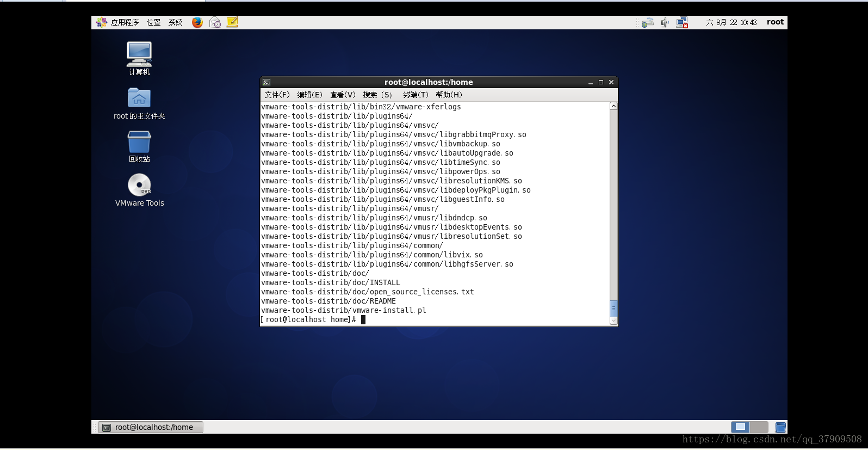Click the terminal scrollbar thumb
The image size is (868, 450).
tap(613, 308)
